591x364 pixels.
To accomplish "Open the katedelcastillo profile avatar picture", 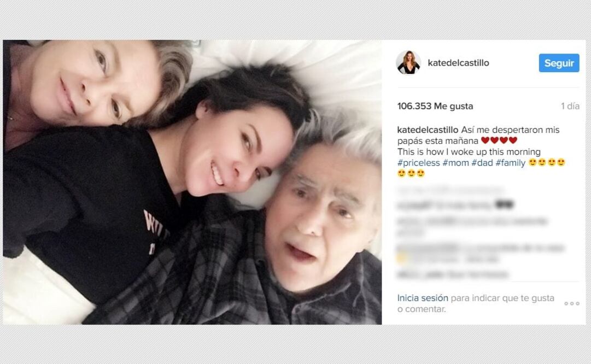I will pos(408,62).
